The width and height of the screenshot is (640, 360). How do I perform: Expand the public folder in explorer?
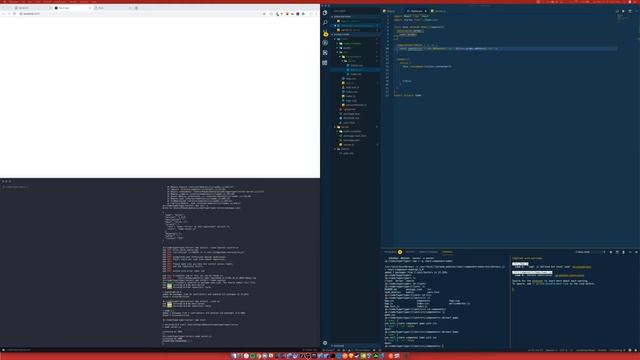point(355,48)
